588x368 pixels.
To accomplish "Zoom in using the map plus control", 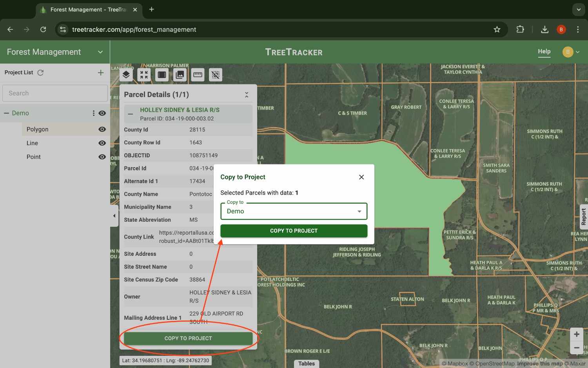I will tap(576, 334).
